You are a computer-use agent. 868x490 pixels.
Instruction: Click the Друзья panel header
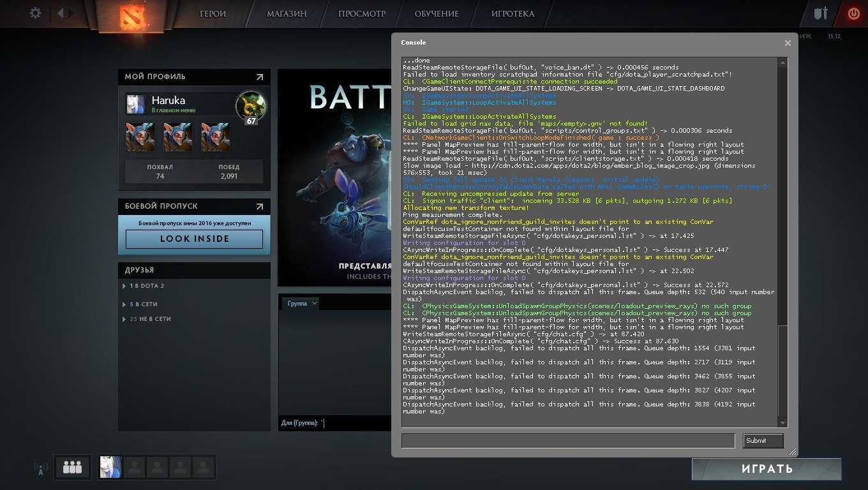click(194, 271)
